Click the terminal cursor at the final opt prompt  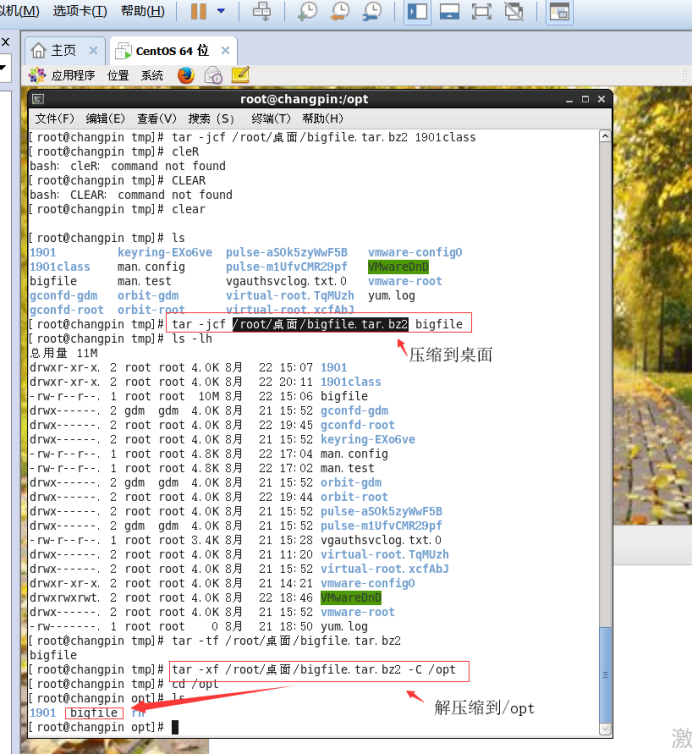point(175,727)
